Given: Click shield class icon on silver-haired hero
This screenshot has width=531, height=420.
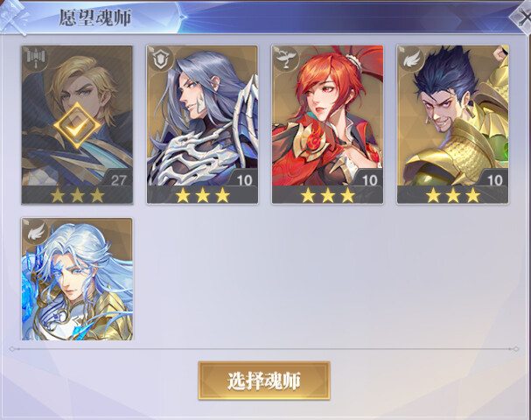Looking at the screenshot, I should (160, 59).
